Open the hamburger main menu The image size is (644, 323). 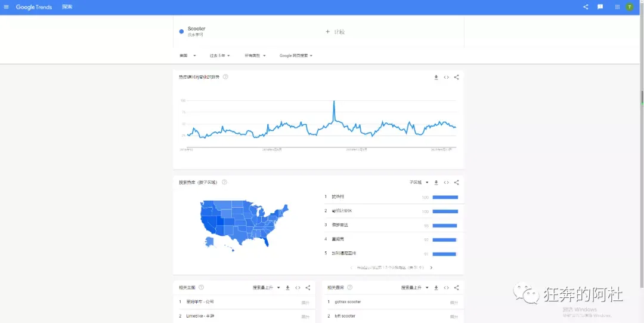click(x=6, y=7)
